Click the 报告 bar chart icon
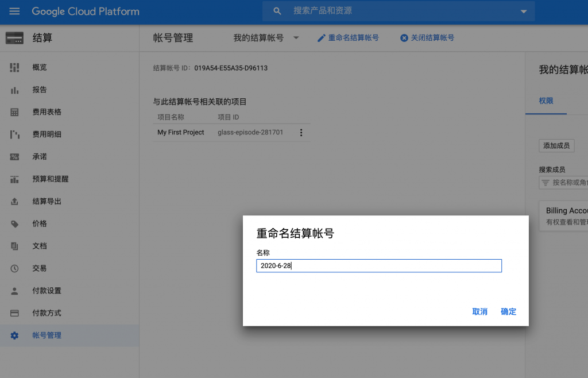This screenshot has height=378, width=588. point(14,90)
